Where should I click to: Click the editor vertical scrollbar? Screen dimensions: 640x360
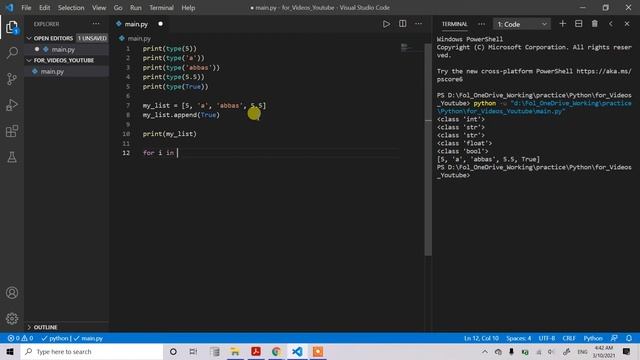(x=428, y=149)
